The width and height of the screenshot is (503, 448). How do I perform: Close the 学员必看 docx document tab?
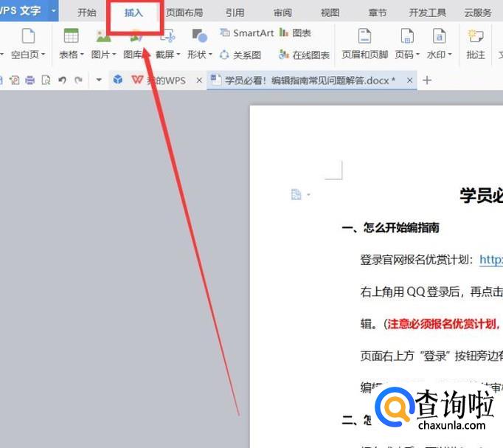point(409,80)
